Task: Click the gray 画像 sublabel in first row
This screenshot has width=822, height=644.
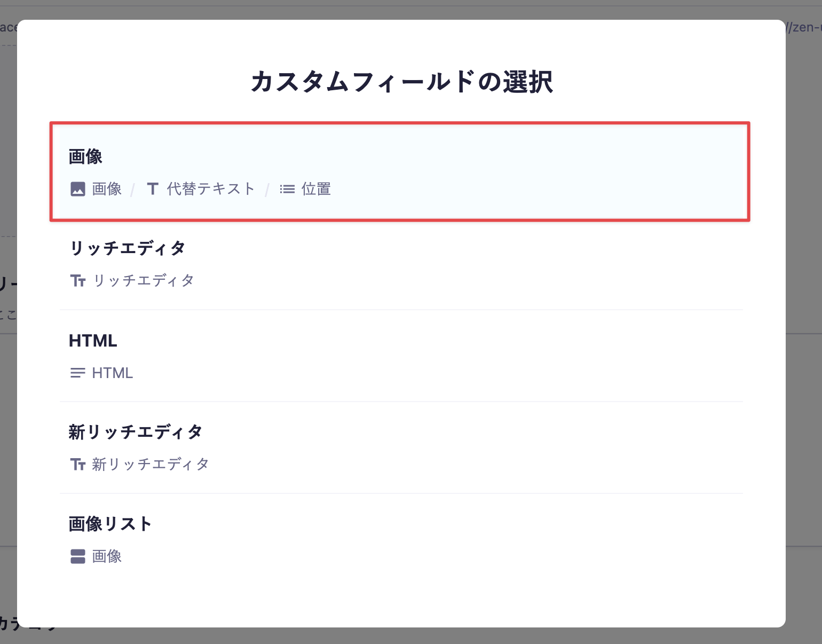Action: click(x=107, y=189)
